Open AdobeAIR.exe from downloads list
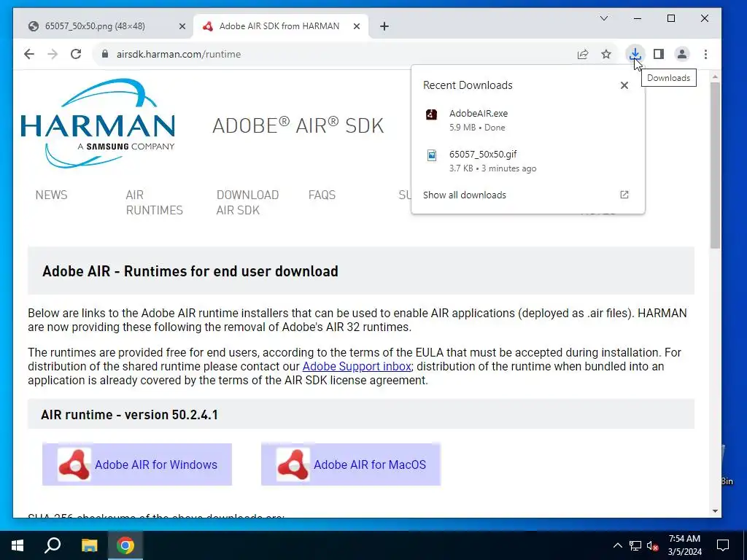 [x=528, y=120]
